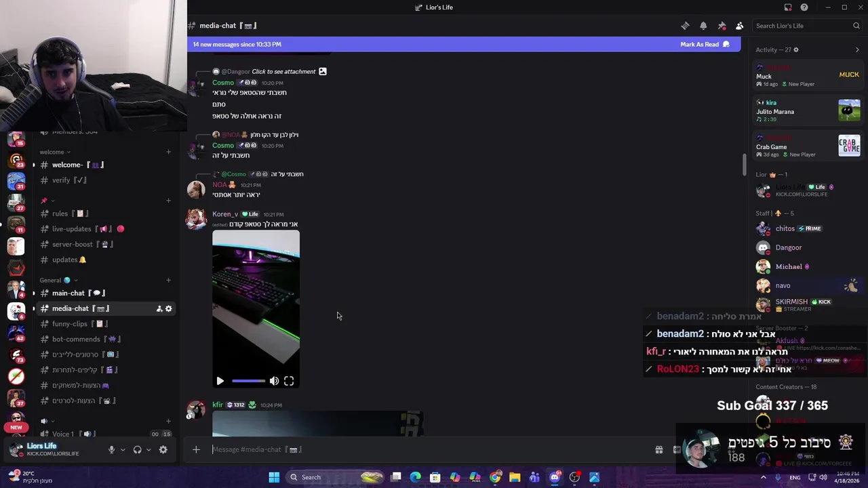Click to see attachment link
Image resolution: width=868 pixels, height=488 pixels.
pos(283,71)
